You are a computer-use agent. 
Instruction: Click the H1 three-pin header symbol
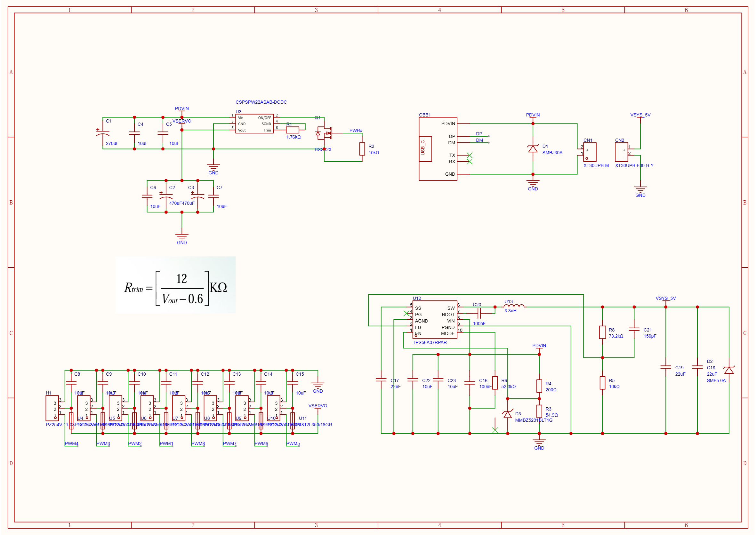coord(52,408)
